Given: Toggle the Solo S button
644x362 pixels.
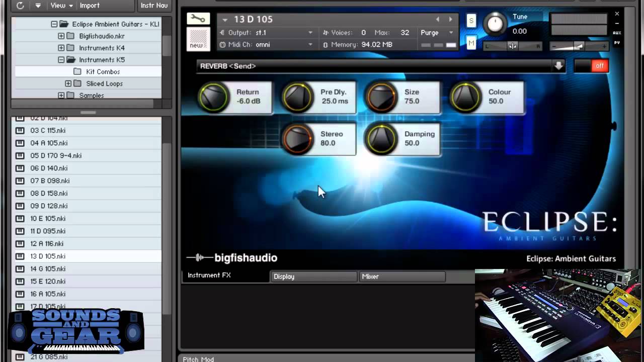Looking at the screenshot, I should tap(471, 21).
